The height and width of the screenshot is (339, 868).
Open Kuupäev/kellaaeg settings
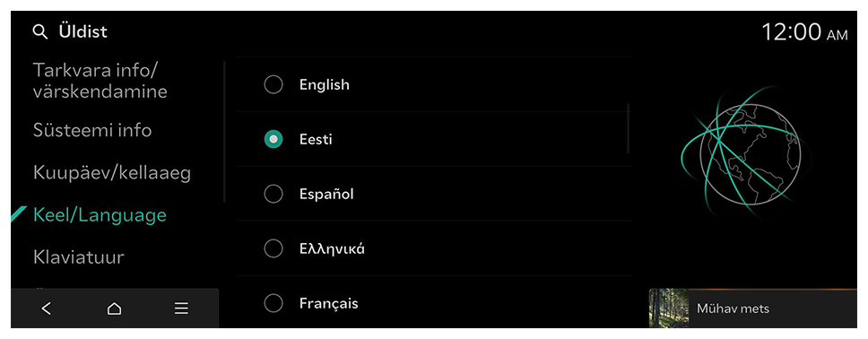pos(112,173)
